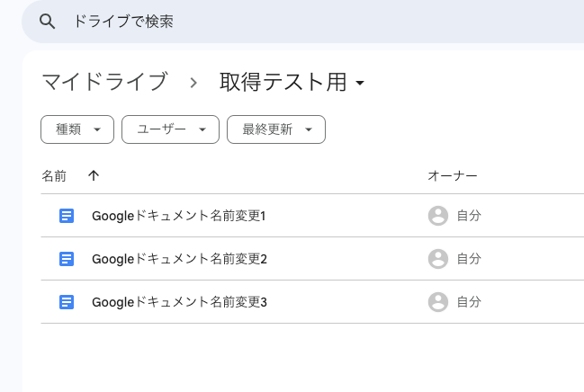This screenshot has width=584, height=392.
Task: Click the Docs icon for Googleドキュメント名前変更3
Action: 66,302
